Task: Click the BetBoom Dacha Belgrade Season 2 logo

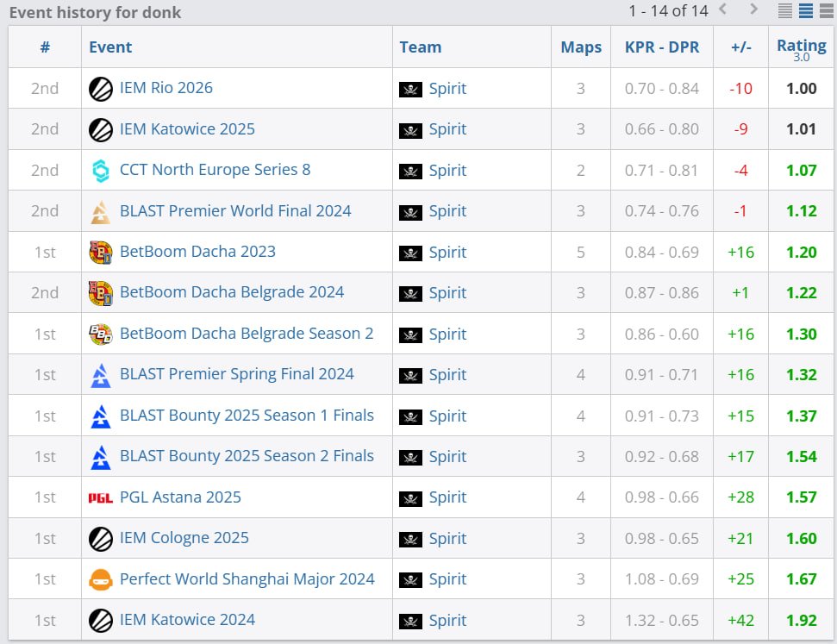Action: (x=100, y=335)
